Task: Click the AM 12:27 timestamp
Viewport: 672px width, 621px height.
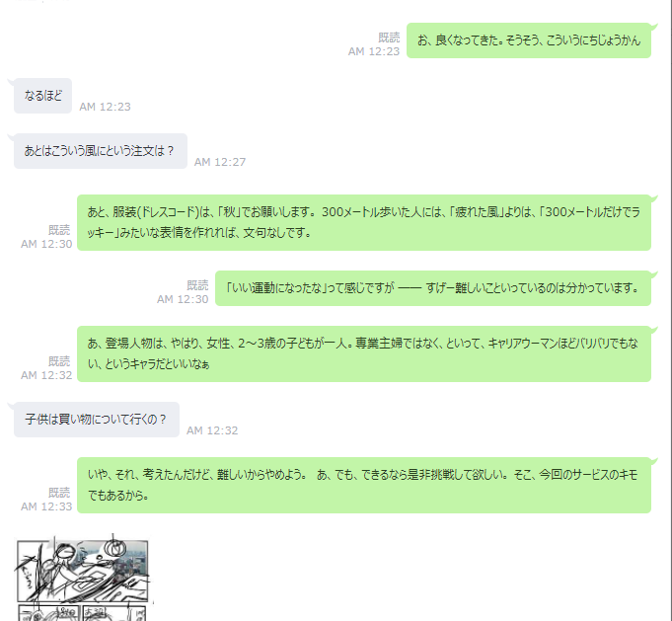Action: click(220, 162)
